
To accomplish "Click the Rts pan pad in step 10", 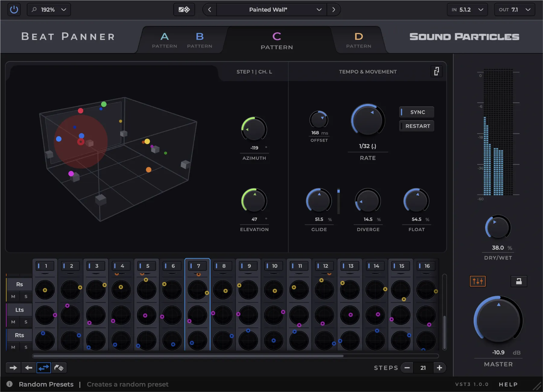I will (x=273, y=340).
